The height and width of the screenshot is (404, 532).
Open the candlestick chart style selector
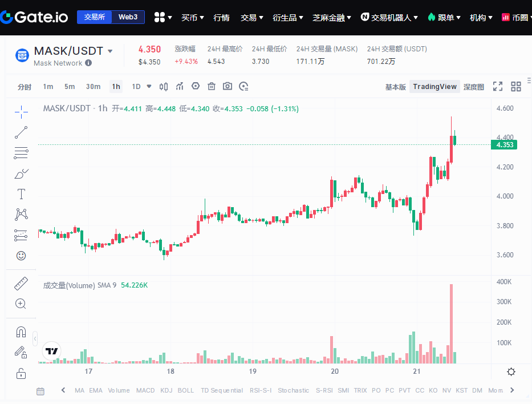pyautogui.click(x=163, y=87)
